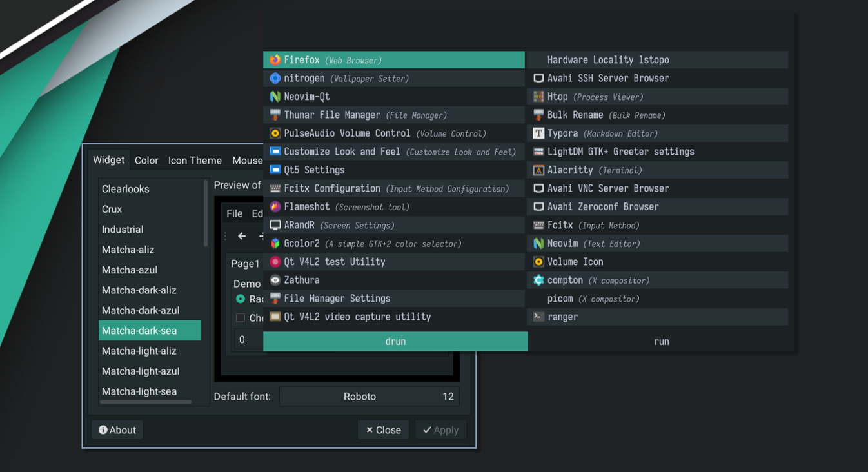Click the Gcolor2 color selector icon

(x=275, y=244)
